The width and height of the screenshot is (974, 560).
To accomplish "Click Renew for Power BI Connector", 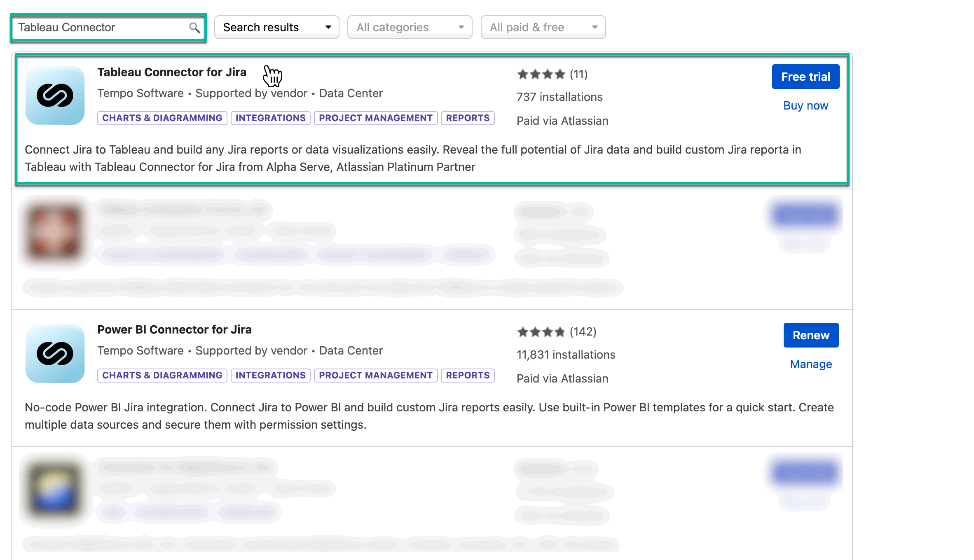I will [811, 335].
